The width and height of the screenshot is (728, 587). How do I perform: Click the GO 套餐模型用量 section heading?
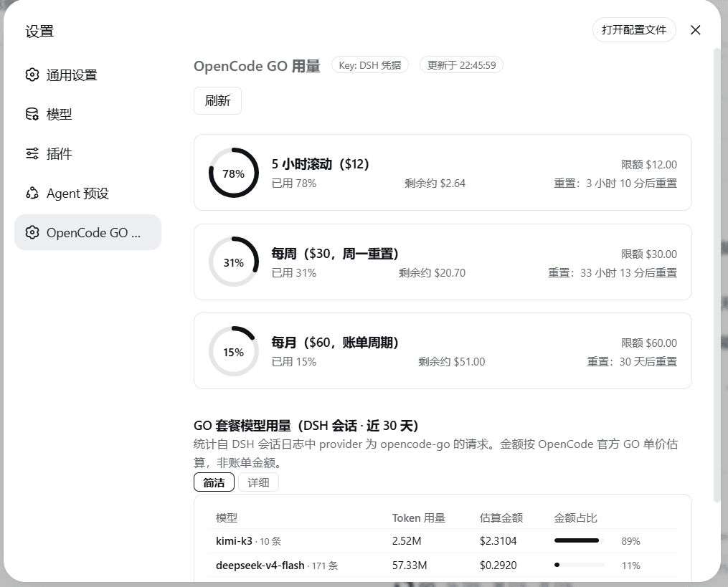(x=306, y=426)
